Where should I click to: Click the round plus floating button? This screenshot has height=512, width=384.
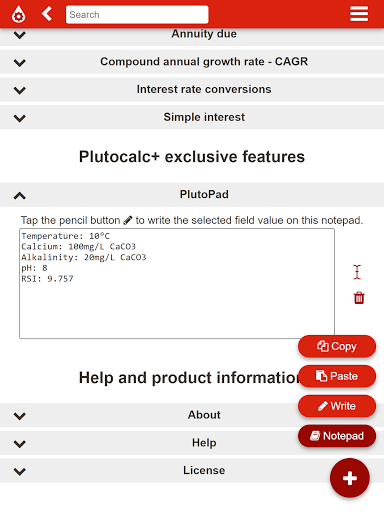[x=350, y=478]
